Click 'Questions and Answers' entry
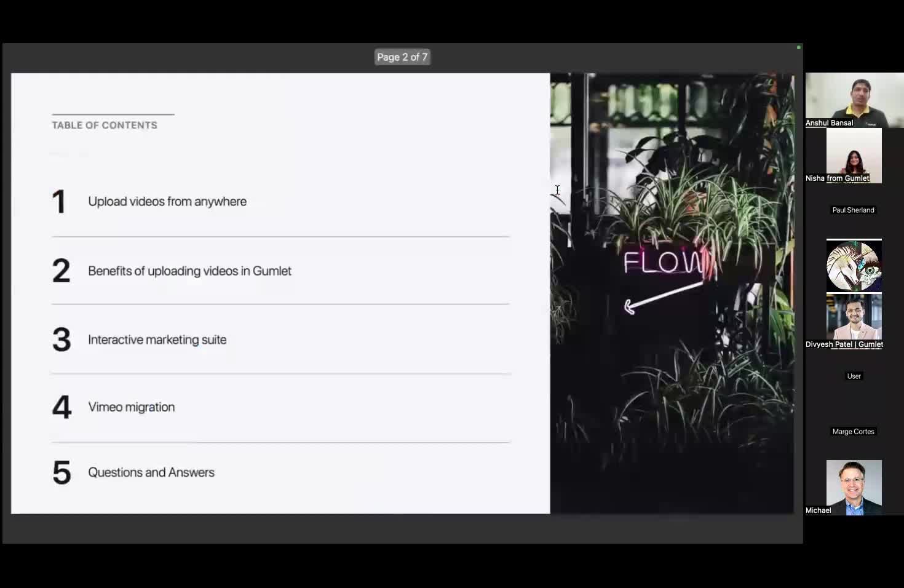The height and width of the screenshot is (588, 904). point(151,472)
